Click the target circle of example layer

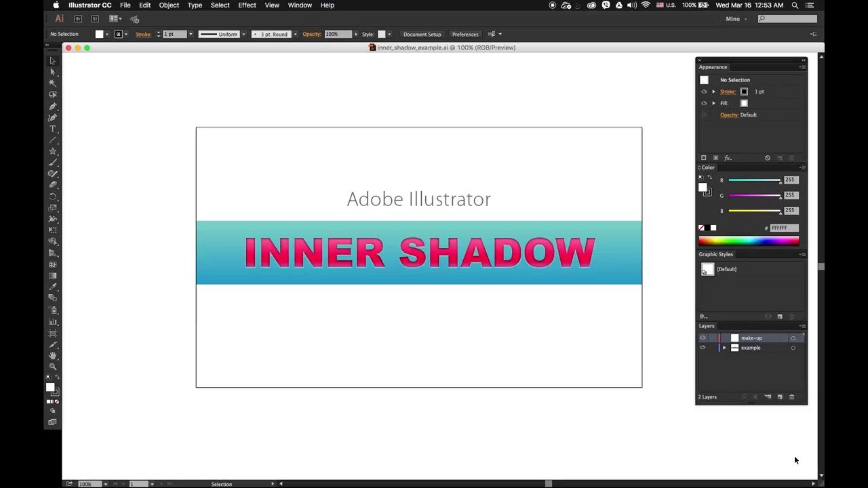tap(793, 348)
